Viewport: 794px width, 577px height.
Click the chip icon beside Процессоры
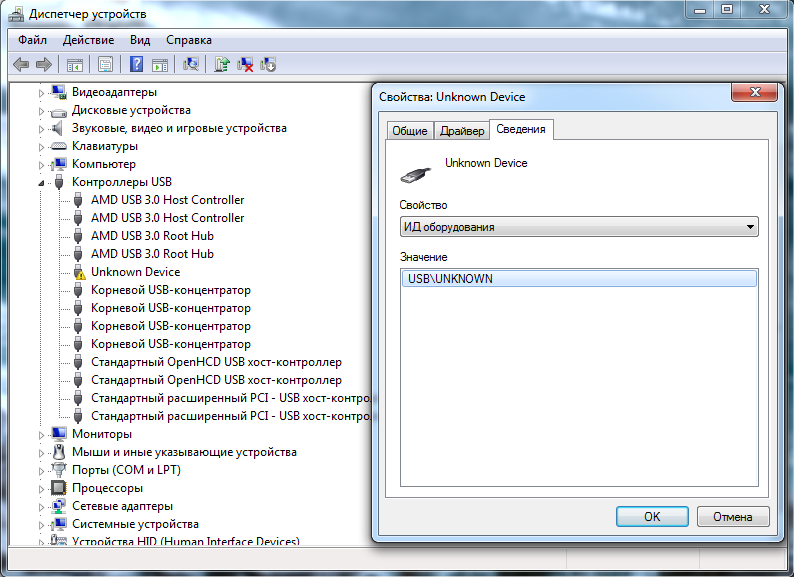(x=59, y=488)
